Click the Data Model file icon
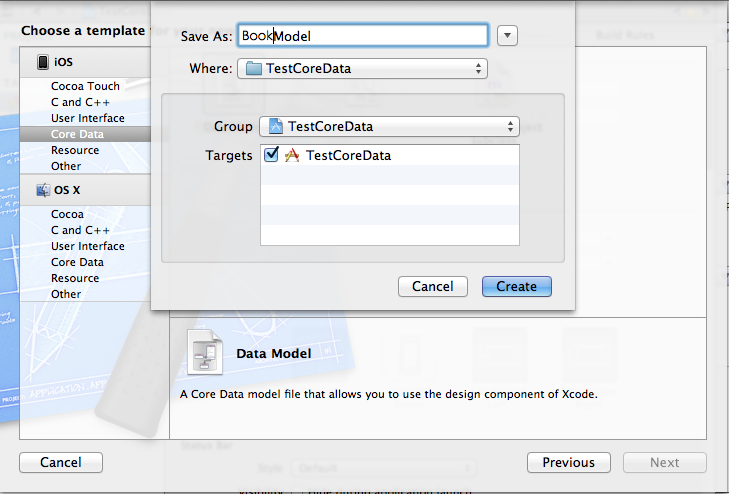 pos(205,352)
